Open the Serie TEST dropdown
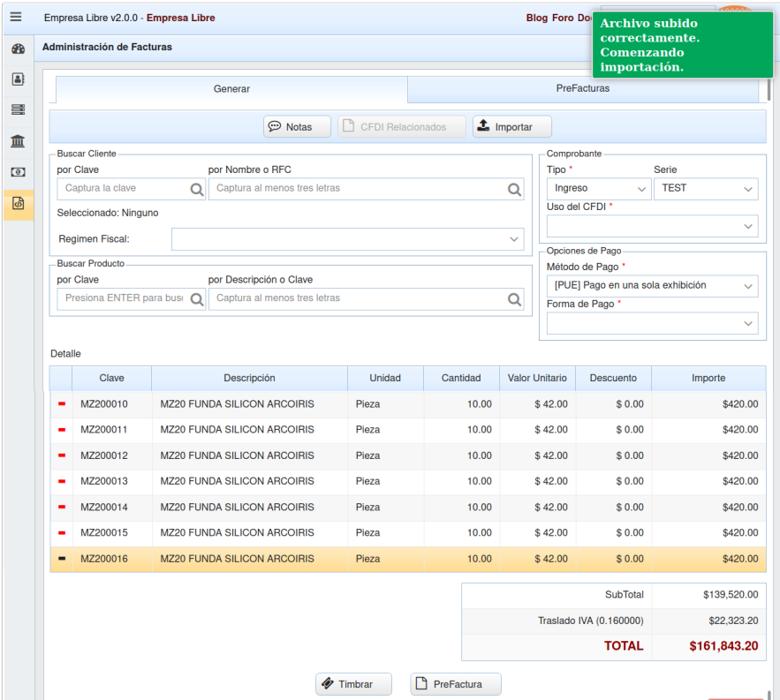The image size is (780, 700). [x=705, y=188]
